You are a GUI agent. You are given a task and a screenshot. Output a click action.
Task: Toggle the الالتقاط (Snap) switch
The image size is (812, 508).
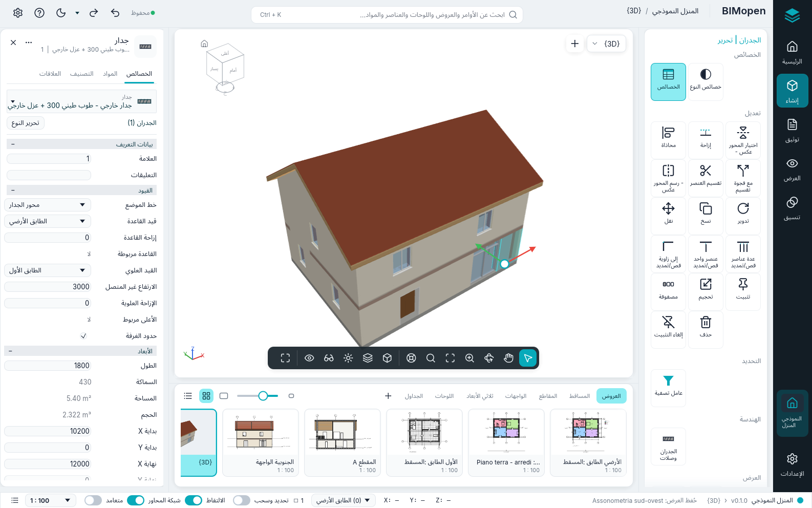pyautogui.click(x=194, y=500)
